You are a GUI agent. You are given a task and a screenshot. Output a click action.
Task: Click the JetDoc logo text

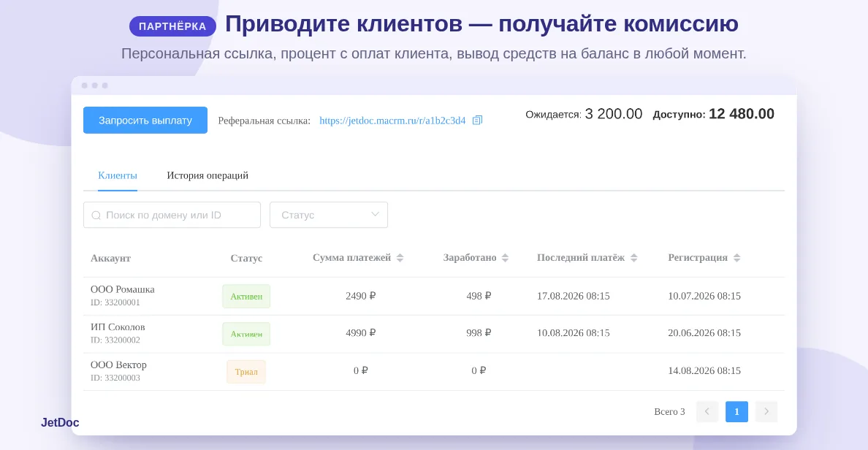(x=60, y=422)
